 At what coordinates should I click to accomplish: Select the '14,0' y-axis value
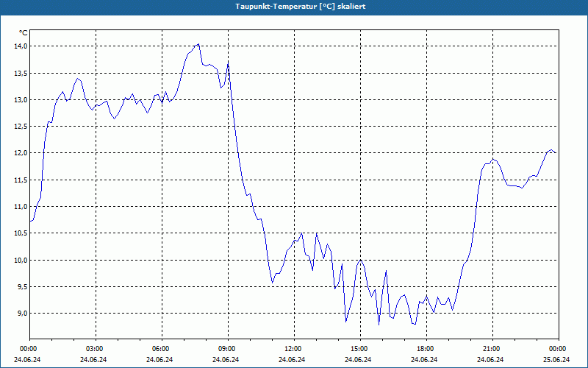[21, 46]
